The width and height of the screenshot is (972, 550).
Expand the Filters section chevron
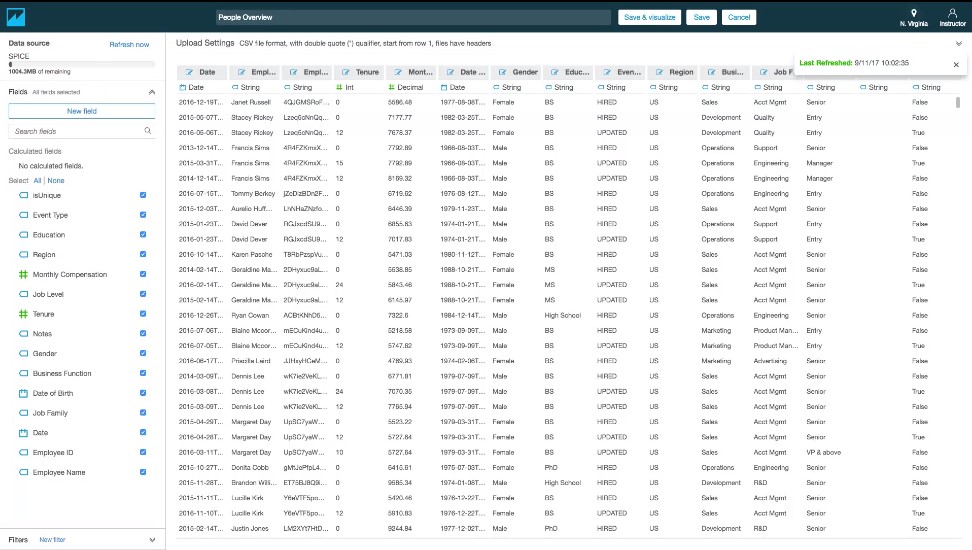tap(152, 540)
